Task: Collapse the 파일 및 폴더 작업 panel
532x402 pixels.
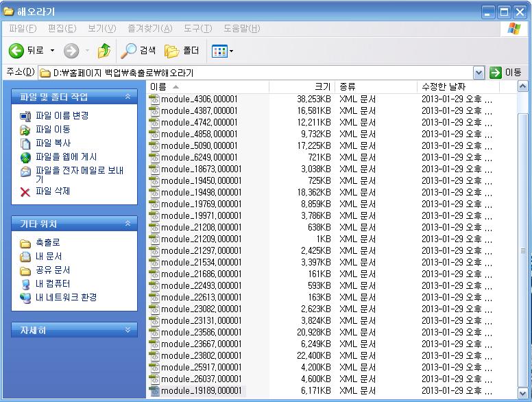Action: 128,97
